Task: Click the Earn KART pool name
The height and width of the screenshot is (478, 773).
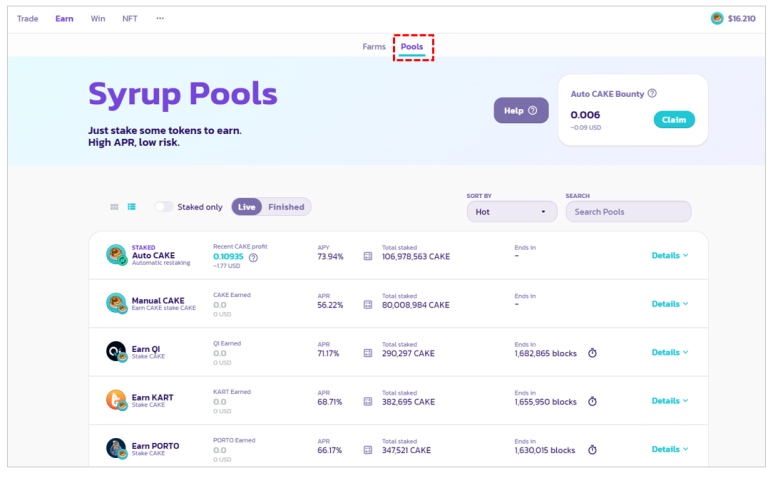Action: pyautogui.click(x=152, y=397)
